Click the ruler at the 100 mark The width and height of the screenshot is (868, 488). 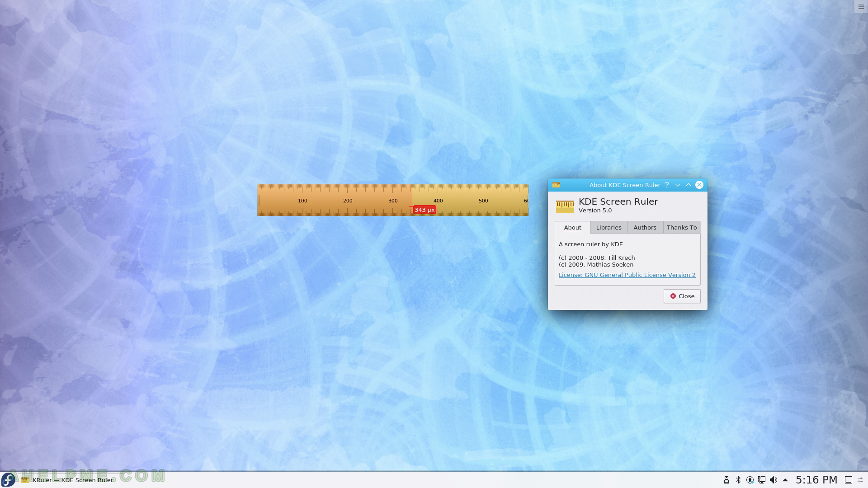tap(302, 201)
